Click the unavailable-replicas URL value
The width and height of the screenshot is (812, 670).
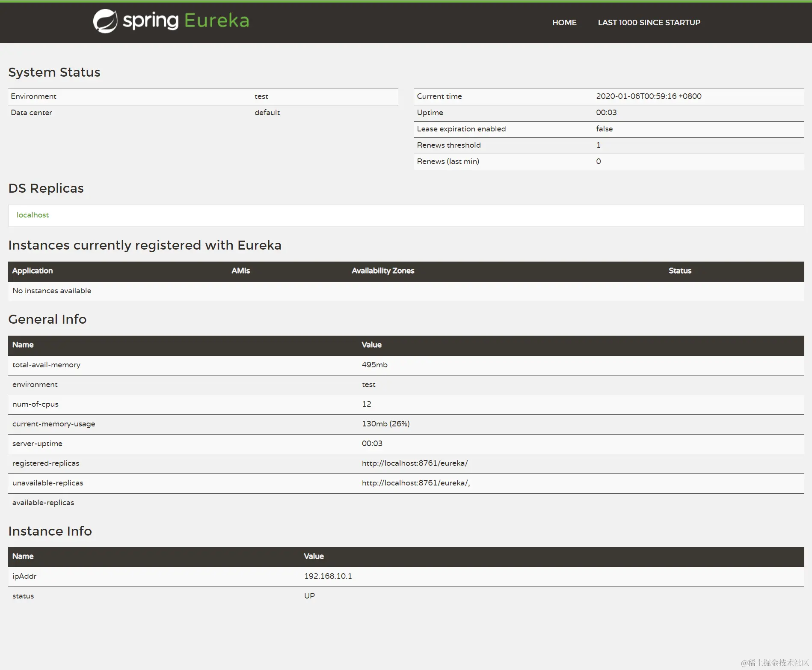click(x=415, y=483)
